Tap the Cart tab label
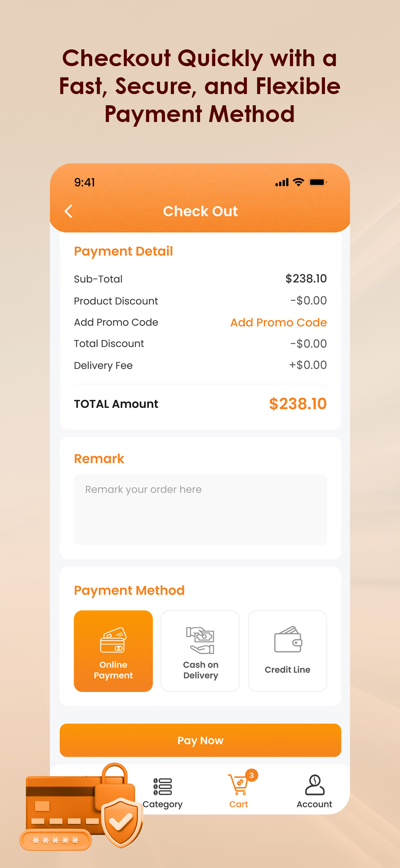Image resolution: width=400 pixels, height=868 pixels. tap(238, 804)
